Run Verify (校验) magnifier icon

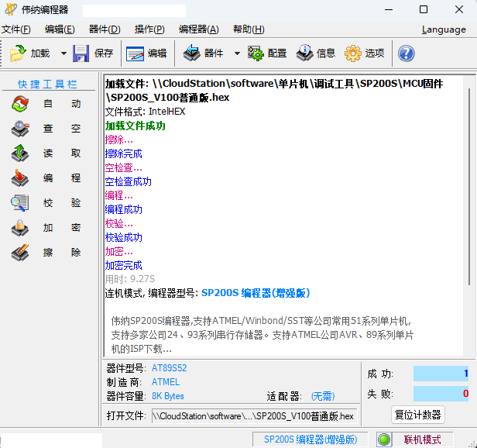point(20,203)
